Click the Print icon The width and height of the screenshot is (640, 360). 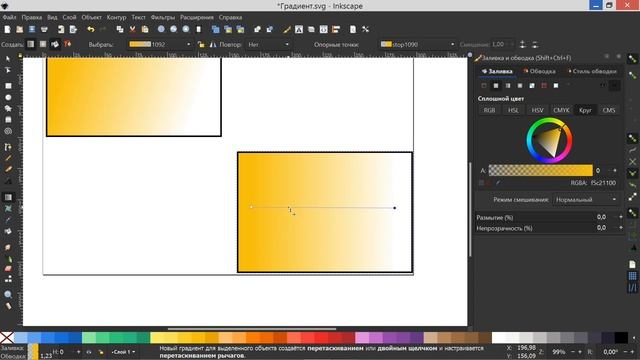(44, 29)
